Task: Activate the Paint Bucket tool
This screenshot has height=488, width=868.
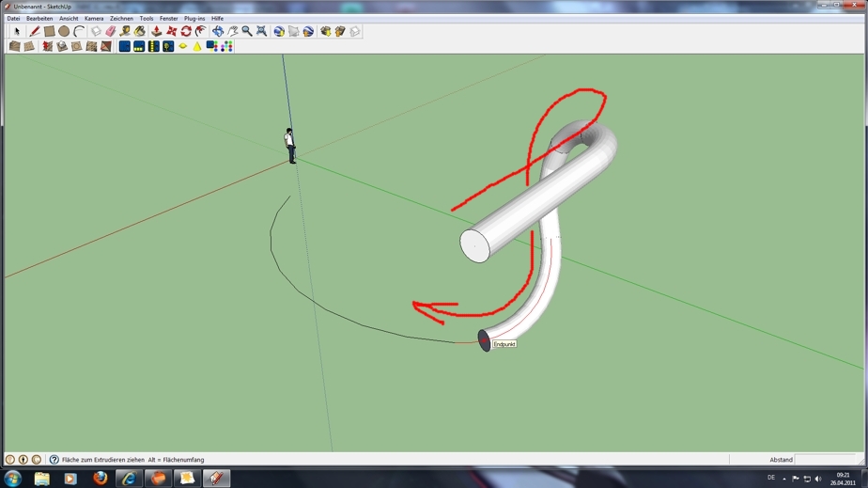Action: (x=140, y=31)
